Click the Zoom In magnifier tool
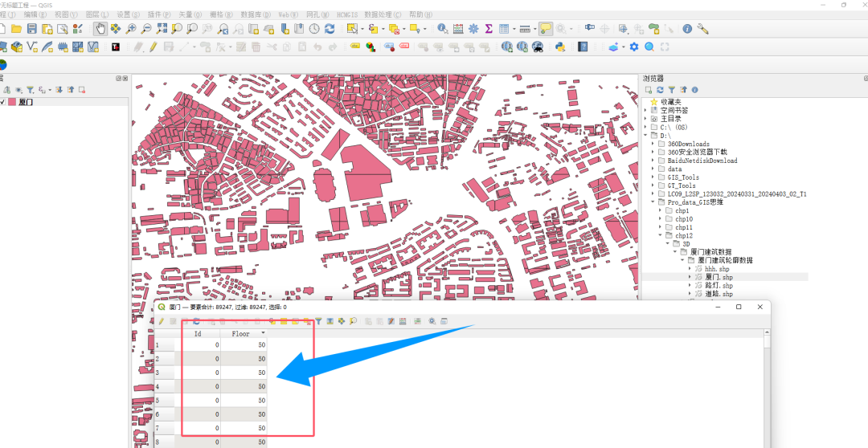 point(131,29)
